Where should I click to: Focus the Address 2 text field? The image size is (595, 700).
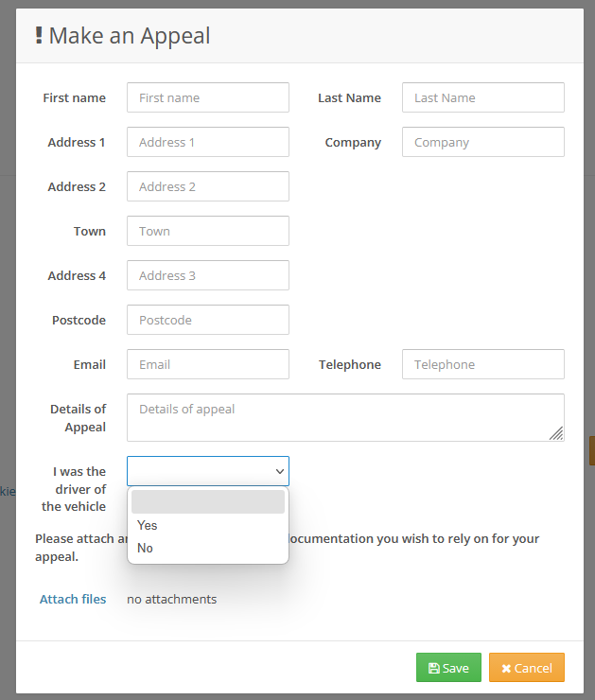[x=208, y=186]
